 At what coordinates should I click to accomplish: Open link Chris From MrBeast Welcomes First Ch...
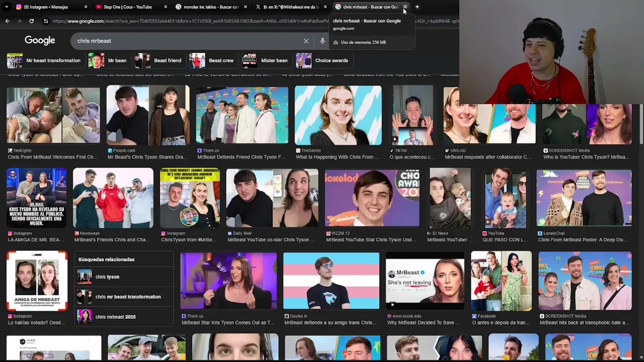click(53, 157)
